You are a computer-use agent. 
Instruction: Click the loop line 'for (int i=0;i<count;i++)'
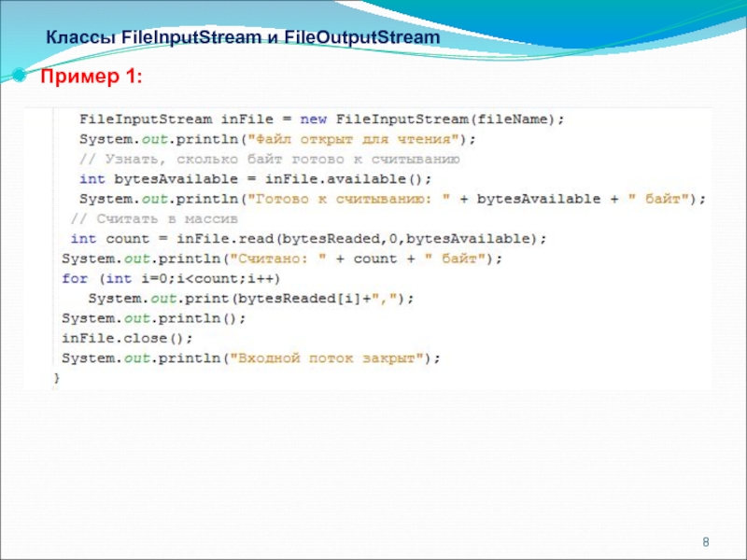(171, 278)
